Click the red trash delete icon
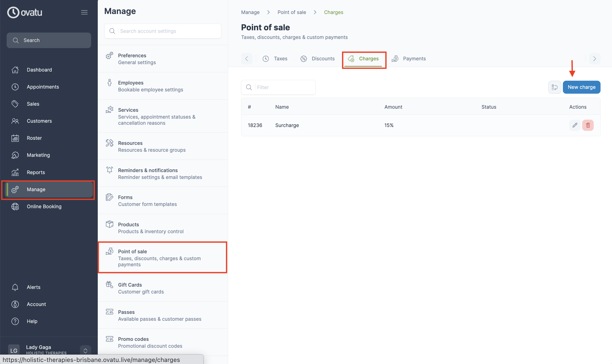612x364 pixels. point(588,125)
